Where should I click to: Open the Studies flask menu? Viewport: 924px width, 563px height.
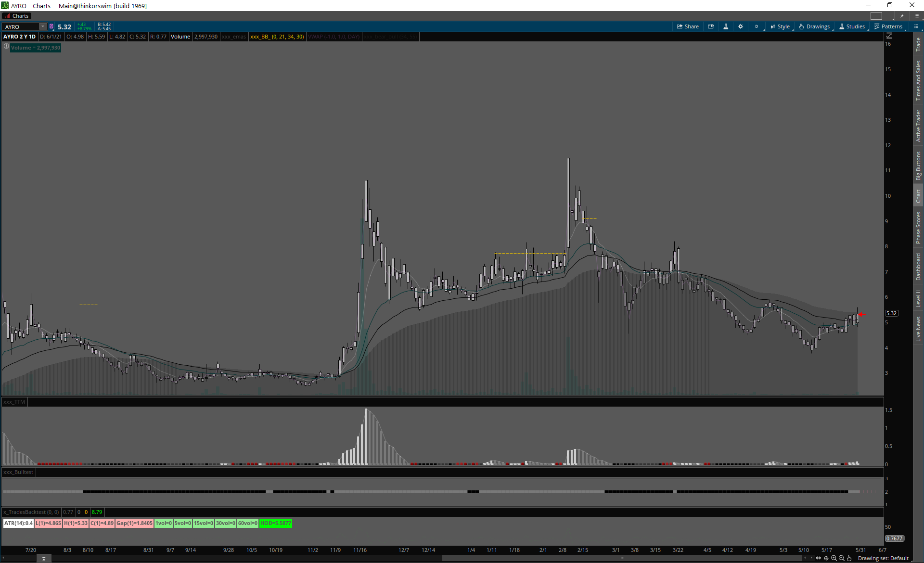(x=852, y=26)
